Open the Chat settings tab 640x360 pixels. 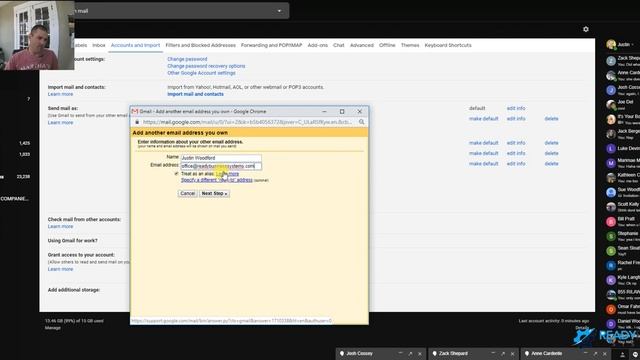point(339,45)
